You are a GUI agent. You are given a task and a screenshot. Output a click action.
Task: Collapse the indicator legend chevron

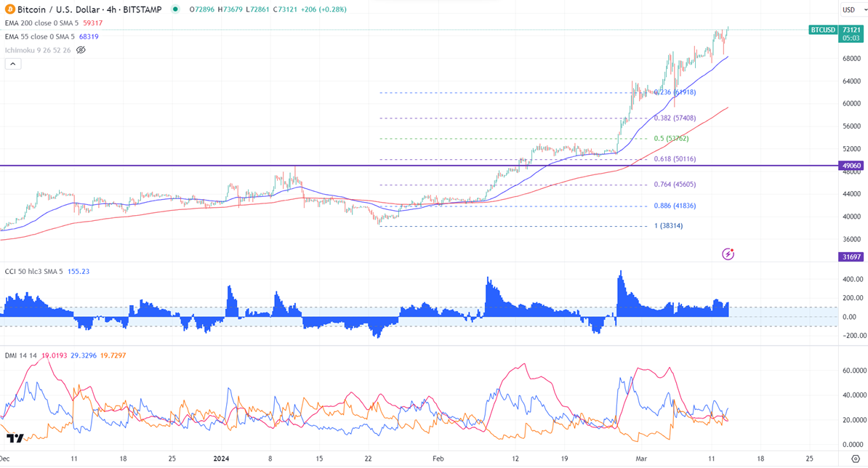(13, 64)
